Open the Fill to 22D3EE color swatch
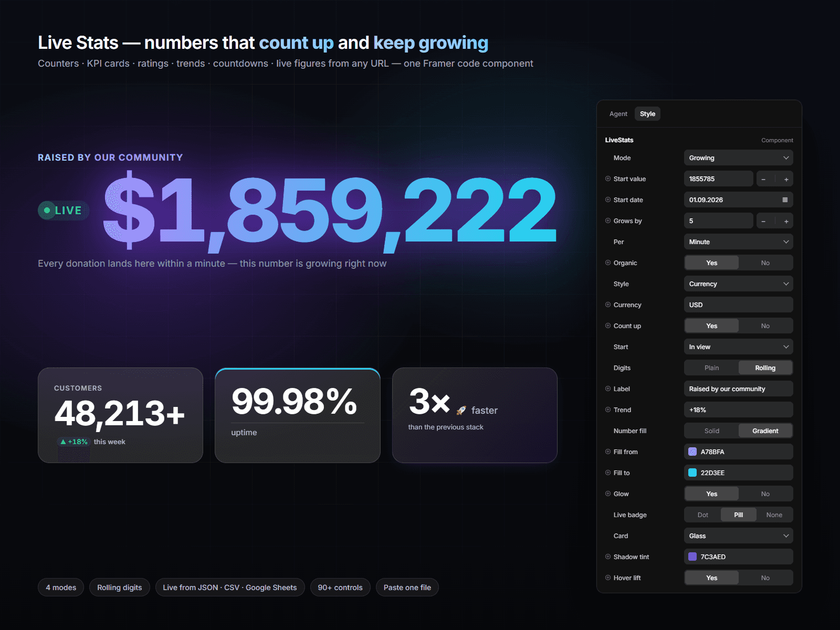This screenshot has width=840, height=630. 692,473
